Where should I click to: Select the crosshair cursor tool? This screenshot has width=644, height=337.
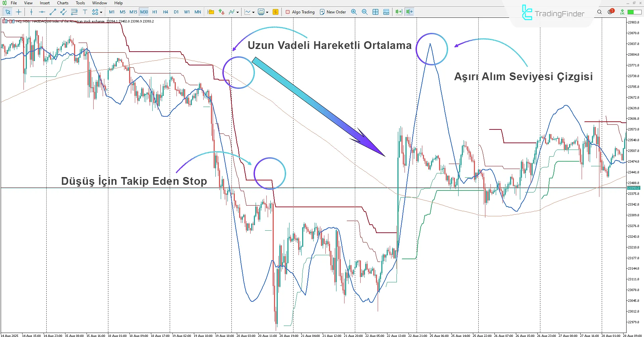[19, 12]
